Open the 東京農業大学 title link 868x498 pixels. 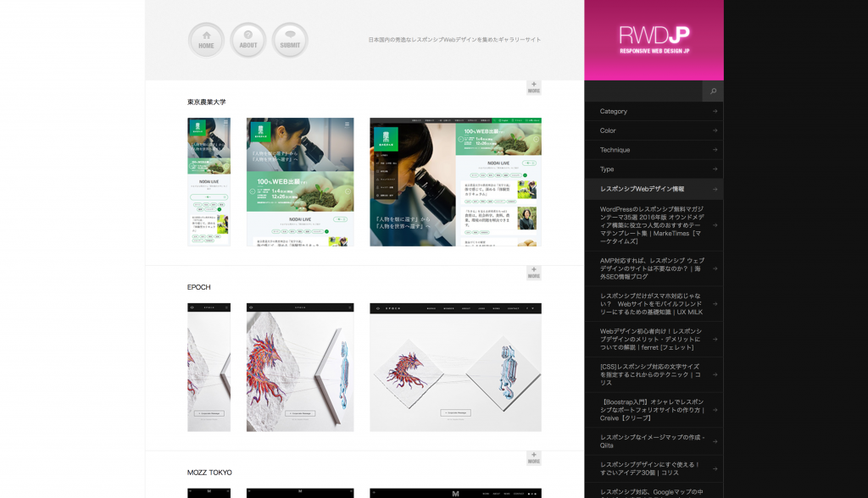click(x=207, y=102)
